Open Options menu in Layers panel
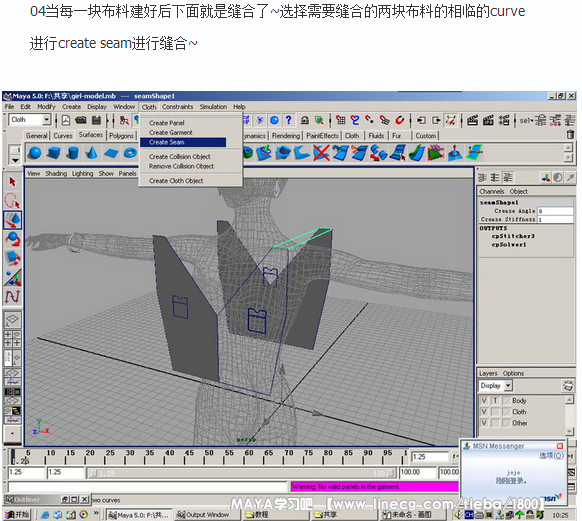Viewport: 582px width, 521px height. click(513, 373)
